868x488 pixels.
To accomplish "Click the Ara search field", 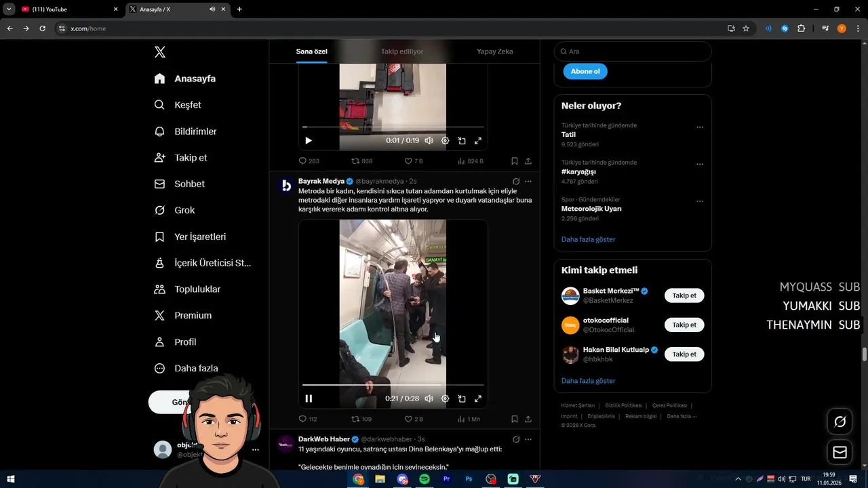I will (x=633, y=52).
